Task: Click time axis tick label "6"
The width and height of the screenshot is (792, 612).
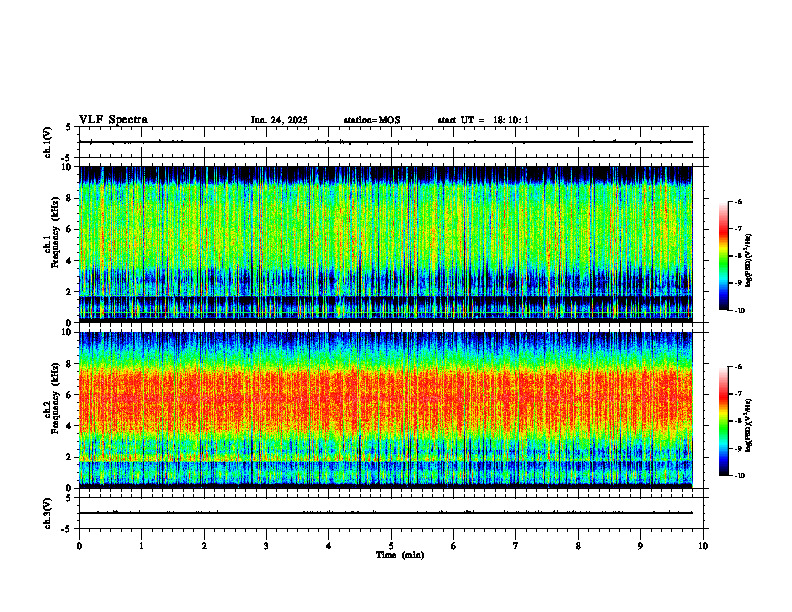Action: pos(453,546)
